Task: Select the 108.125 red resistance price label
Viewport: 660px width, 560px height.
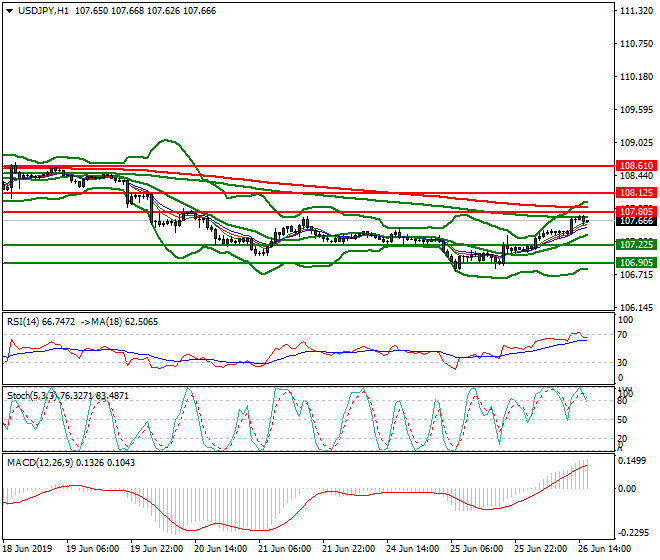Action: pyautogui.click(x=636, y=193)
